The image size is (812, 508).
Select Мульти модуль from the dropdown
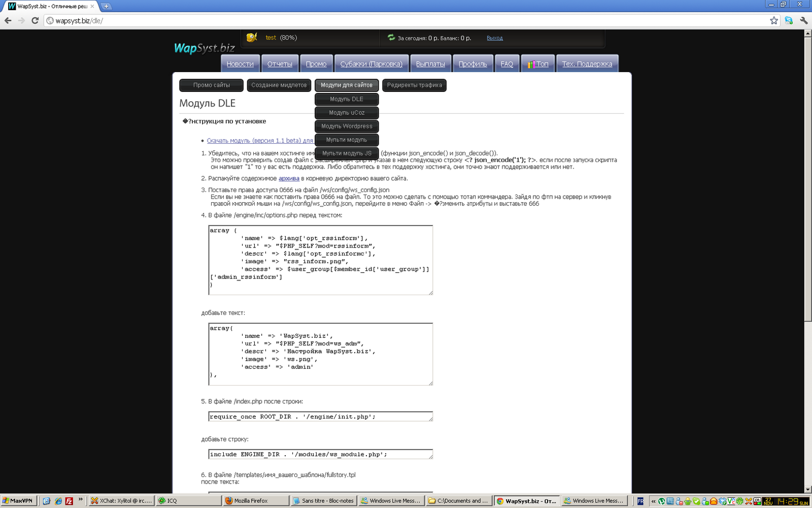(x=347, y=140)
